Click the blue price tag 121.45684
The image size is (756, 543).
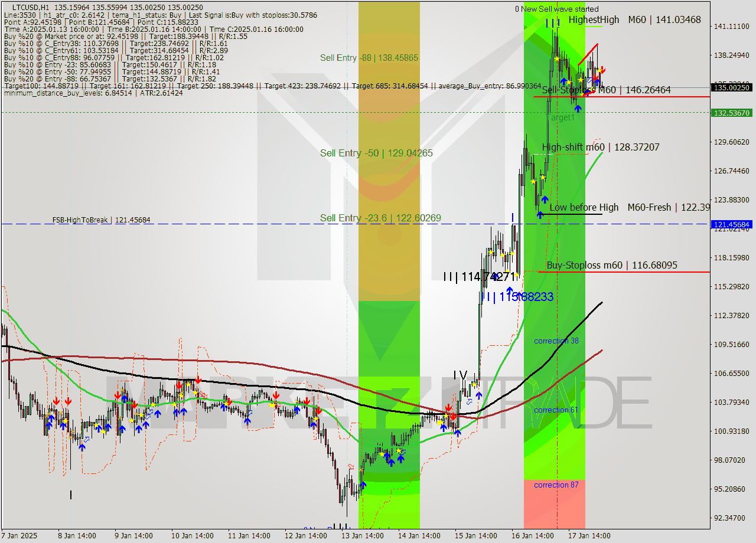coord(732,224)
